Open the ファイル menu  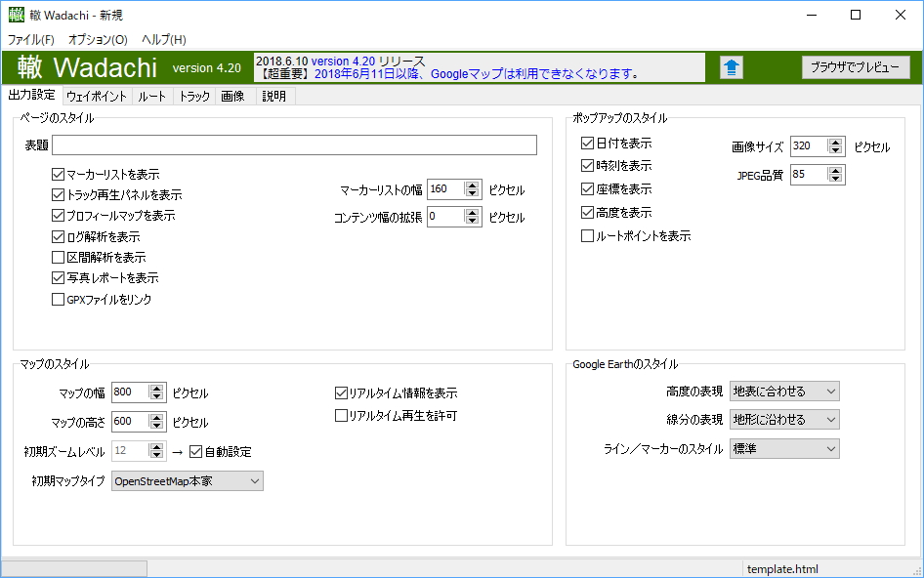[31, 39]
